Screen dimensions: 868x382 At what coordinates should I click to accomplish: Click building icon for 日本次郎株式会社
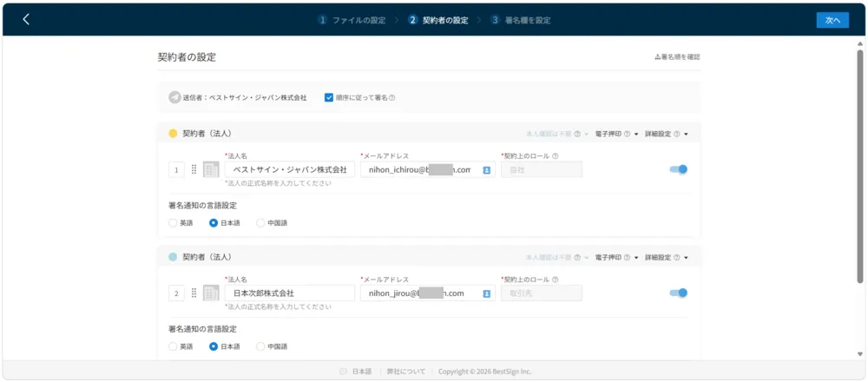pos(211,293)
